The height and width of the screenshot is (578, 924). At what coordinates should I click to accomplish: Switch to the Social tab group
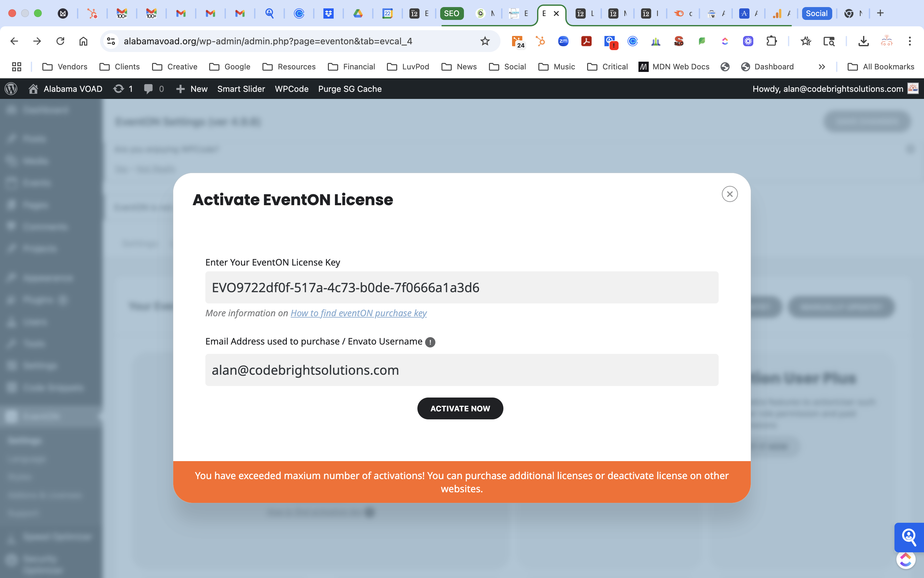(x=816, y=13)
